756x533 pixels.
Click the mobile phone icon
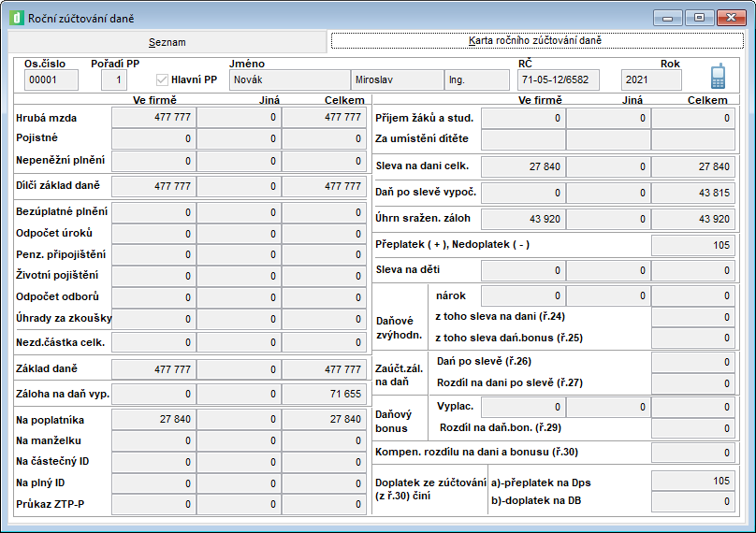pos(718,76)
